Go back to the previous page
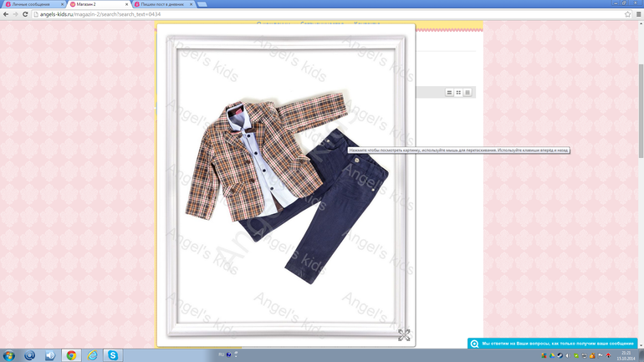This screenshot has height=362, width=644. 6,14
